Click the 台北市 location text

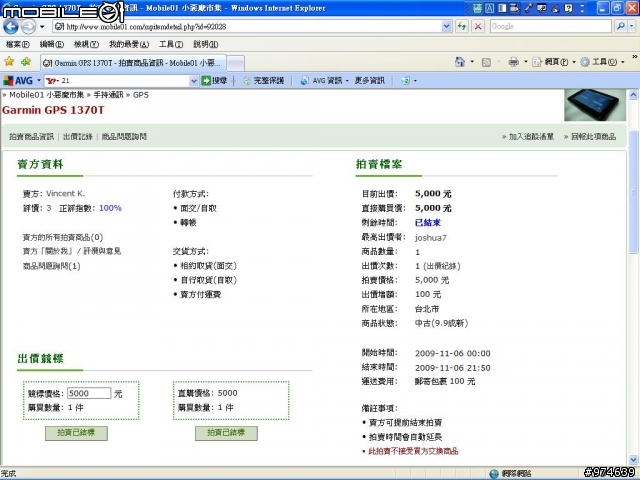click(427, 309)
